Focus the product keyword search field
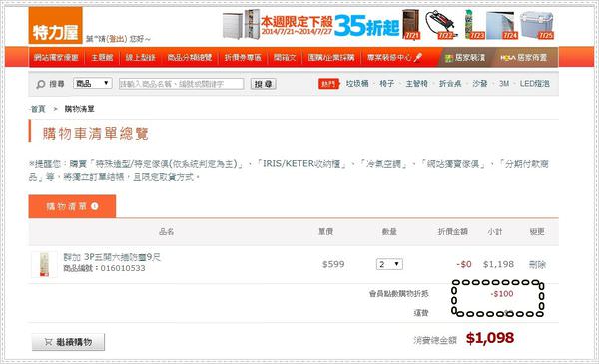 pos(181,84)
